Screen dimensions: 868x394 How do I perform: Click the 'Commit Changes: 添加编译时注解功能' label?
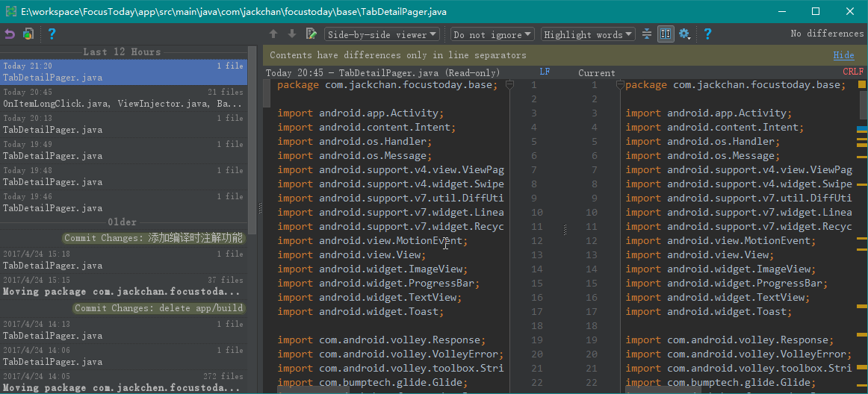[153, 238]
